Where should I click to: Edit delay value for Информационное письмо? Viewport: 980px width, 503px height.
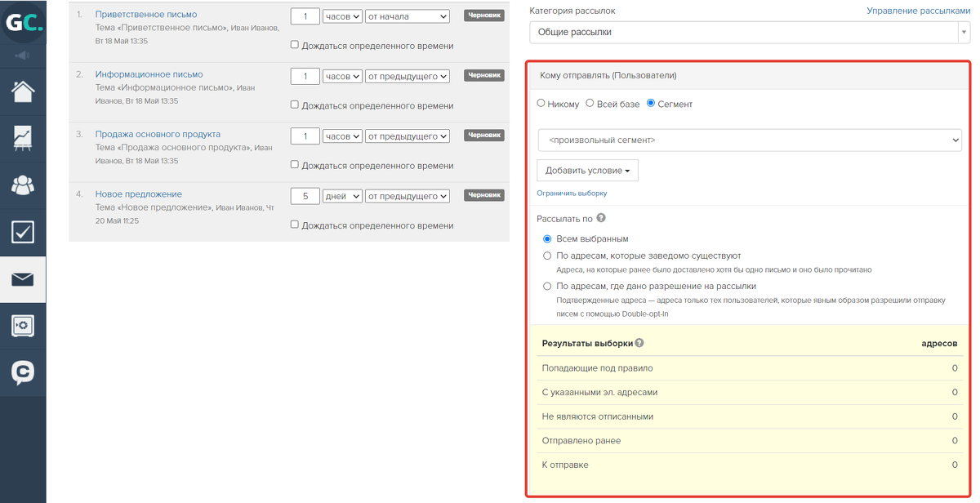[305, 76]
